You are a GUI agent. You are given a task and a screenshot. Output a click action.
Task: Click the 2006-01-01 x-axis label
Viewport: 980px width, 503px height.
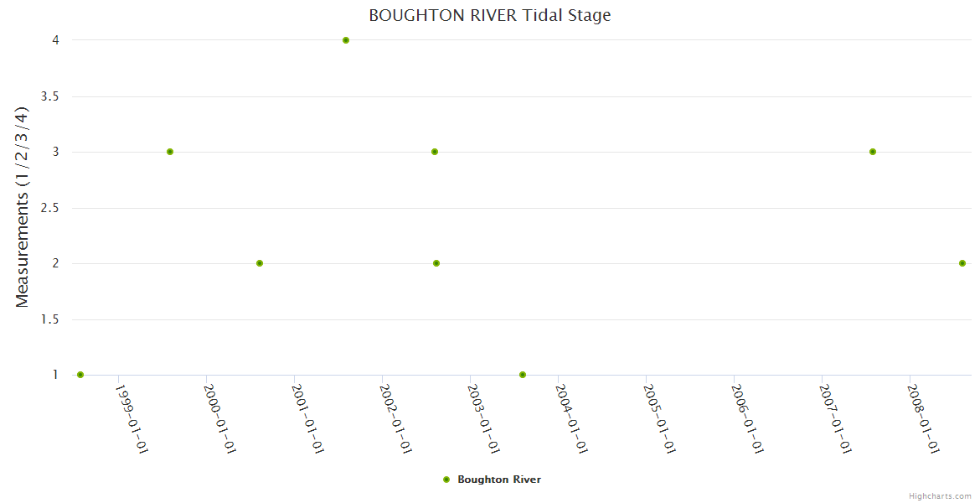point(748,419)
